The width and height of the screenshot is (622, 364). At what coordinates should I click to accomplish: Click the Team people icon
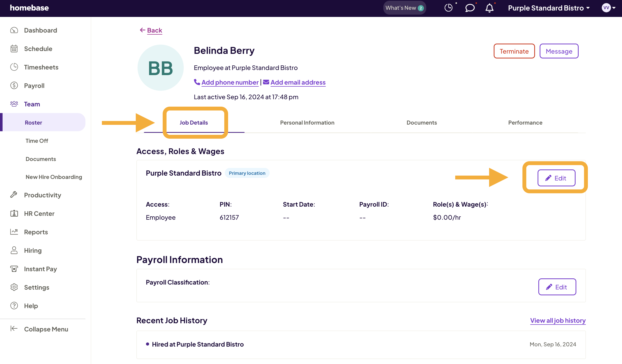[14, 104]
